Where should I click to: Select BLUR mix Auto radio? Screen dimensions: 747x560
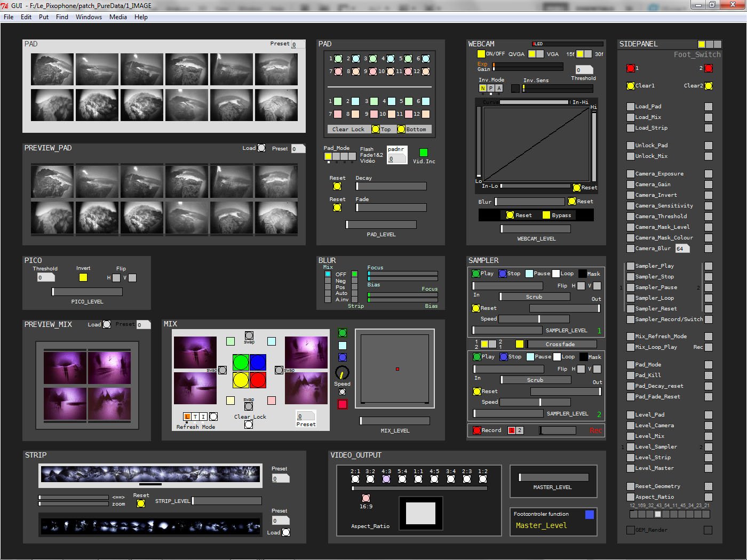pyautogui.click(x=328, y=293)
